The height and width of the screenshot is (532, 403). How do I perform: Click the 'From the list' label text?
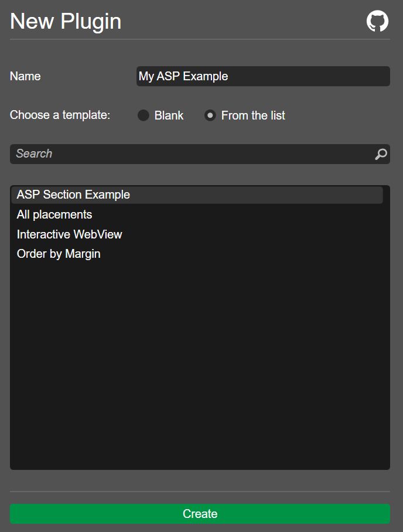coord(253,115)
